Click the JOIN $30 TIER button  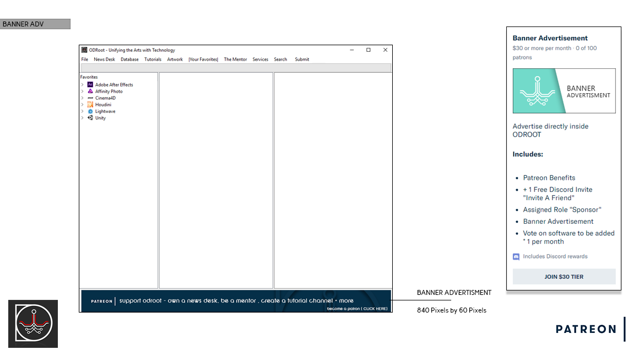[x=564, y=277]
